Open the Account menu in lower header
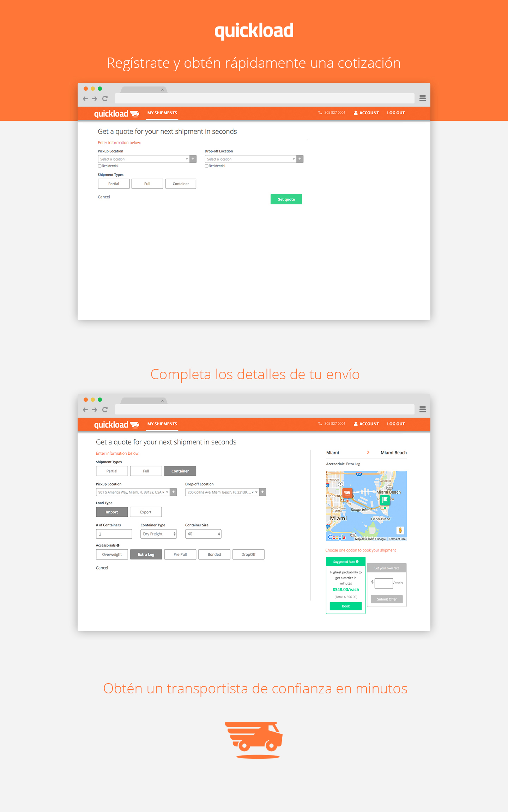This screenshot has width=508, height=812. (366, 424)
